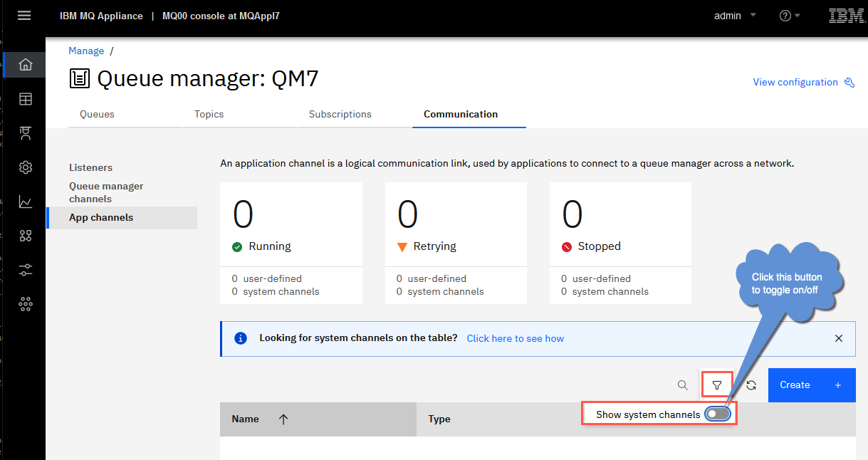This screenshot has height=460, width=868.
Task: Expand the admin user dropdown
Action: coord(735,16)
